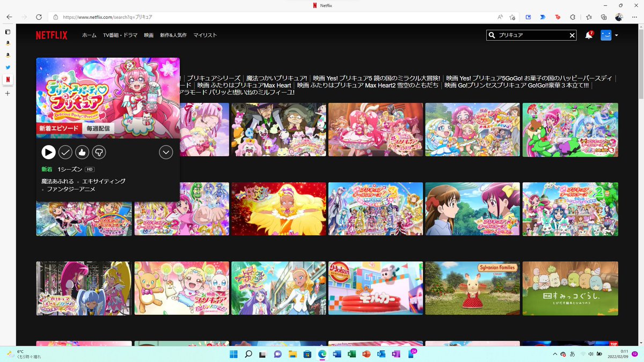Open 映画 Yes! プリキュア5 鏡の国のミラクル大冒険! link

pyautogui.click(x=377, y=78)
